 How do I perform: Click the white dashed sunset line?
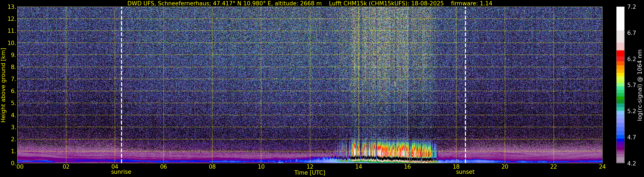(465, 85)
